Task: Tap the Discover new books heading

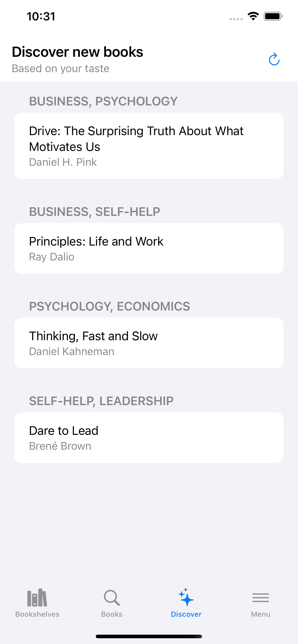Action: [x=77, y=52]
